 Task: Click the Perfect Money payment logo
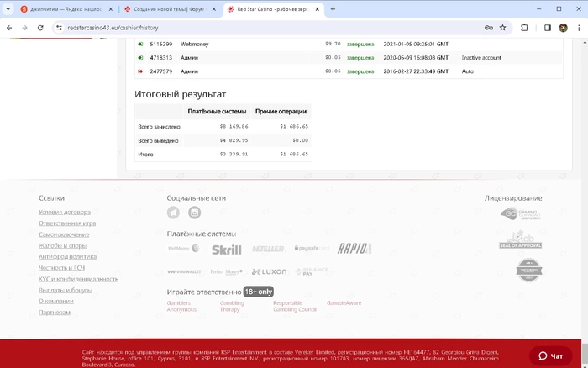point(226,271)
